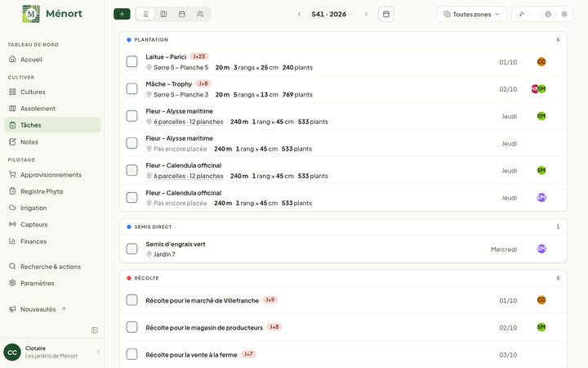The width and height of the screenshot is (588, 368).
Task: Click CC avatar on Laitue – Parici row
Action: tap(541, 62)
